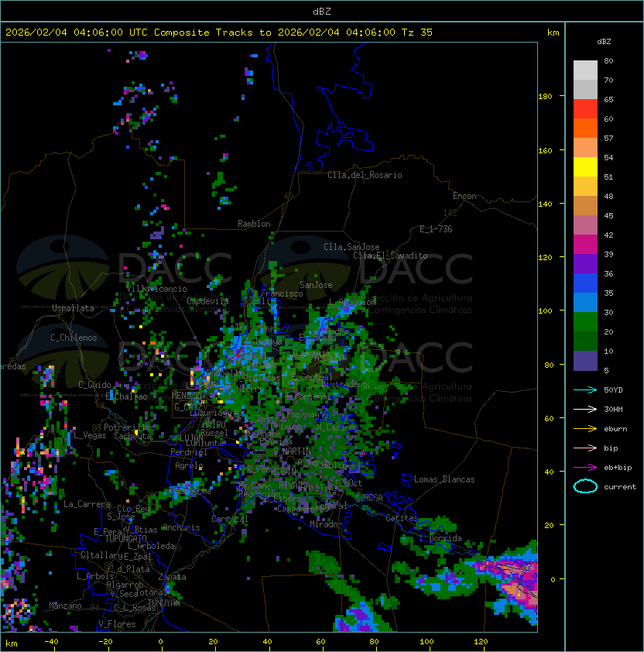Select the yellow 54–51 dBZ color swatch

pyautogui.click(x=585, y=167)
